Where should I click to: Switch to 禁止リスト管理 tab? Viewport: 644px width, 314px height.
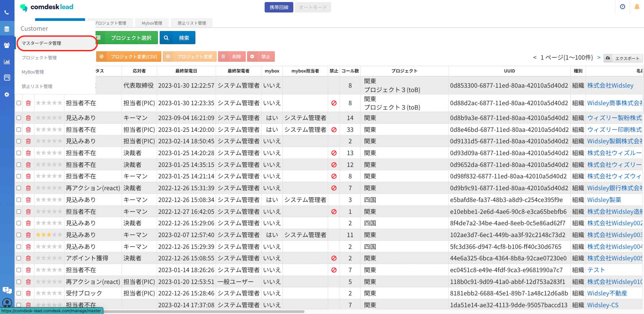tap(192, 23)
